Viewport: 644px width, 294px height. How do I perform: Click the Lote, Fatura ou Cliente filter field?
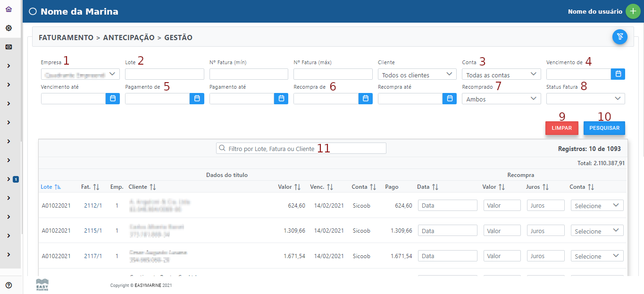(301, 149)
